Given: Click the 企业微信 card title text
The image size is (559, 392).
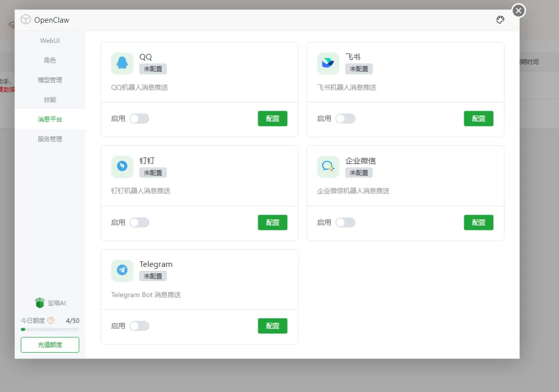Looking at the screenshot, I should 360,160.
